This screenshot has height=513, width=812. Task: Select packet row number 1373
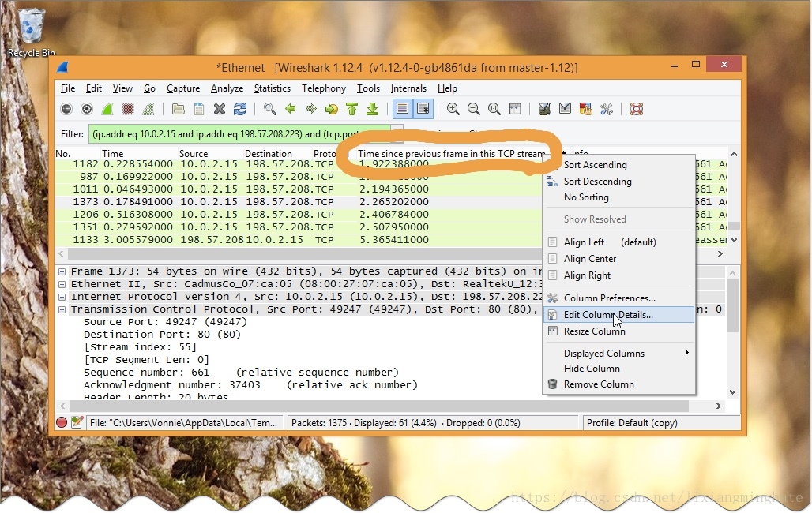coord(299,202)
